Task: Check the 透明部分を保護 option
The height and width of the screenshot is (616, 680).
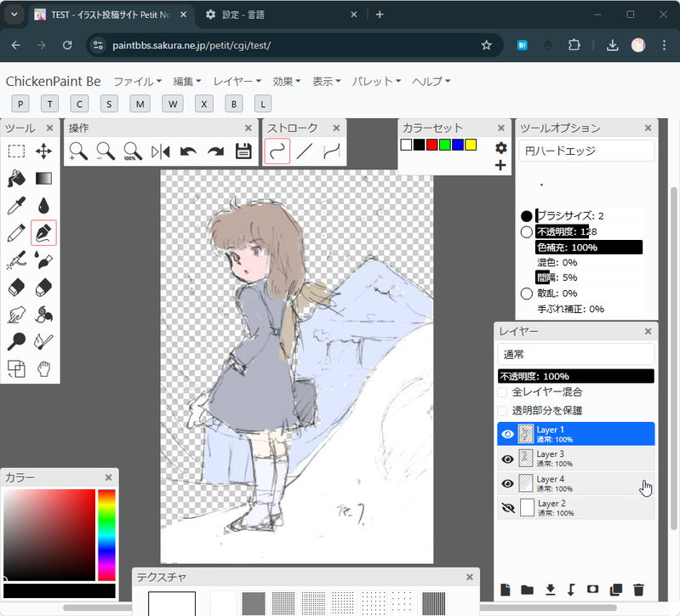Action: pyautogui.click(x=503, y=410)
